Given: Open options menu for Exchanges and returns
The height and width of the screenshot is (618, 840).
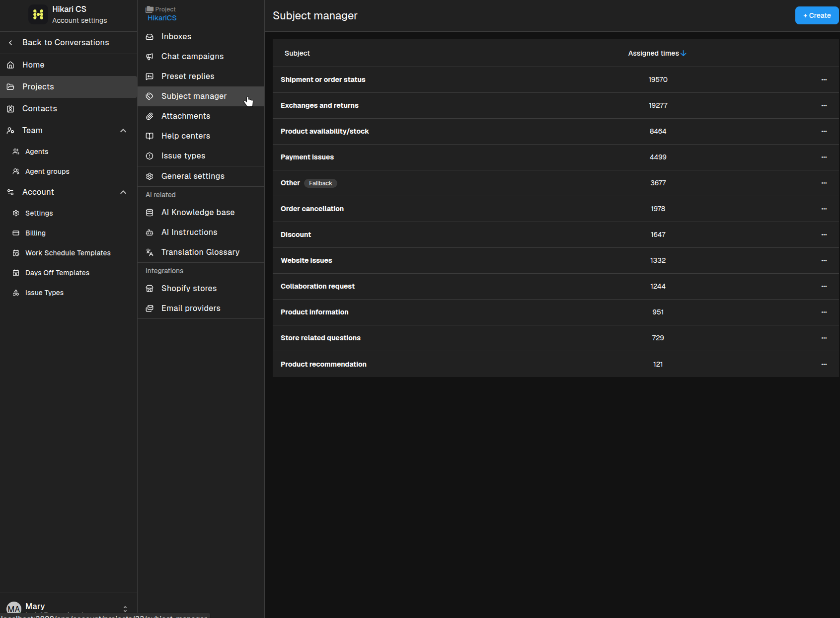Looking at the screenshot, I should [x=824, y=105].
